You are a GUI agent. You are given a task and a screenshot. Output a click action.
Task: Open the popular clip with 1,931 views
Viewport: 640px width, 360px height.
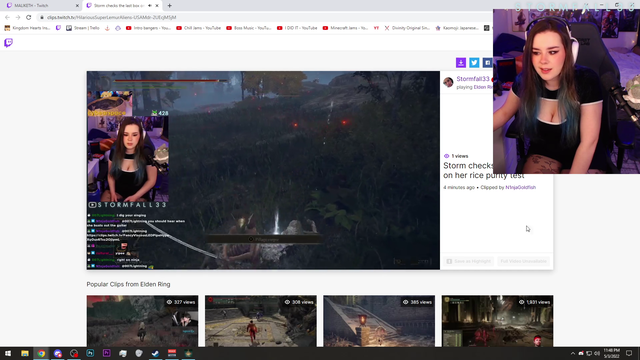coord(498,321)
